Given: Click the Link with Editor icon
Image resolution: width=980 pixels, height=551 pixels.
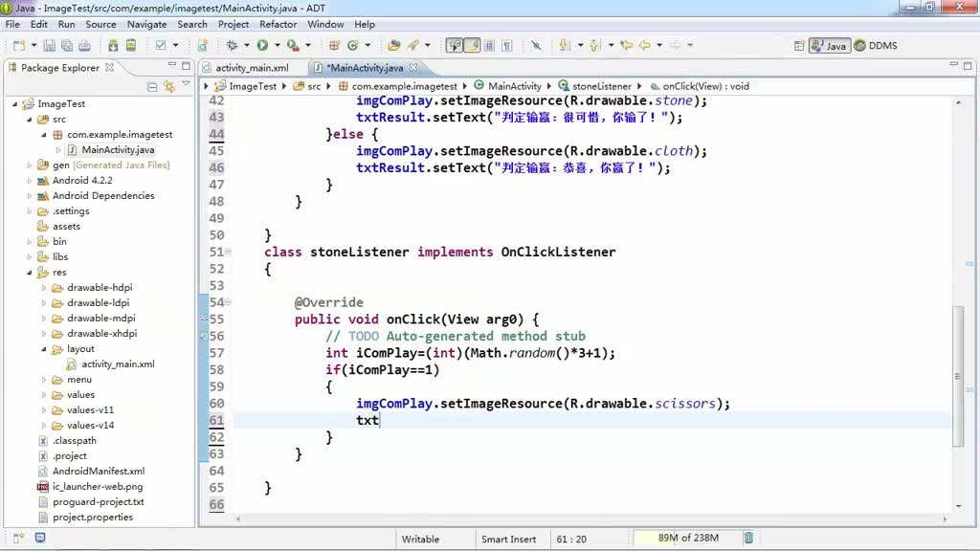Looking at the screenshot, I should [x=168, y=87].
